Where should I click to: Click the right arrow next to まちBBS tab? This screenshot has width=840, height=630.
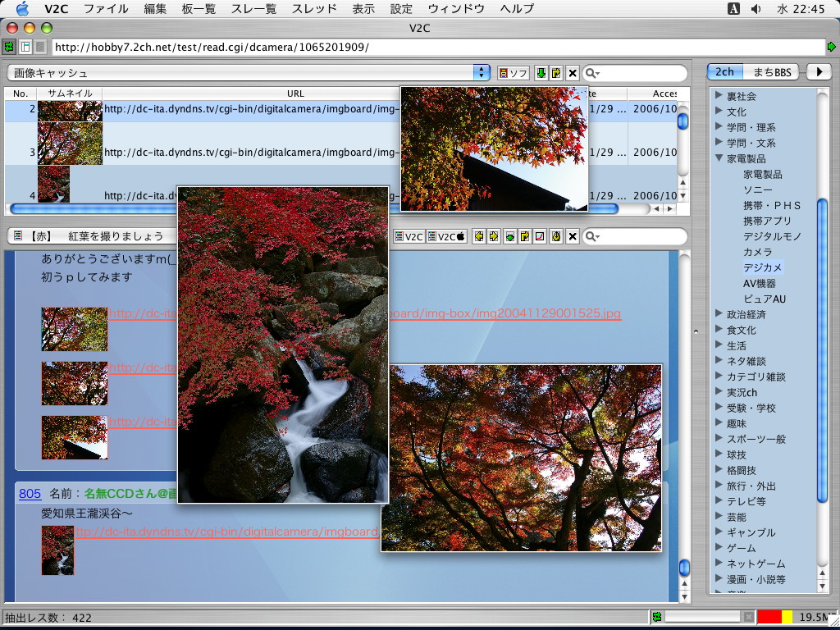tap(819, 72)
